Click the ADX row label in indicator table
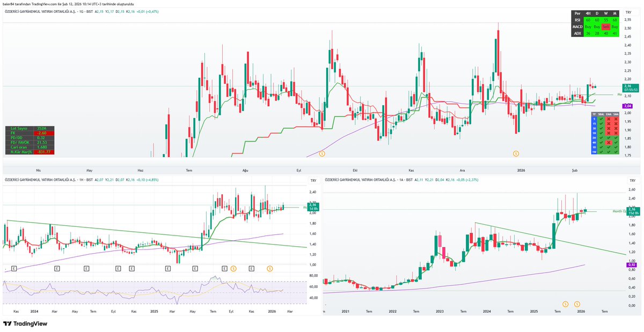 577,33
